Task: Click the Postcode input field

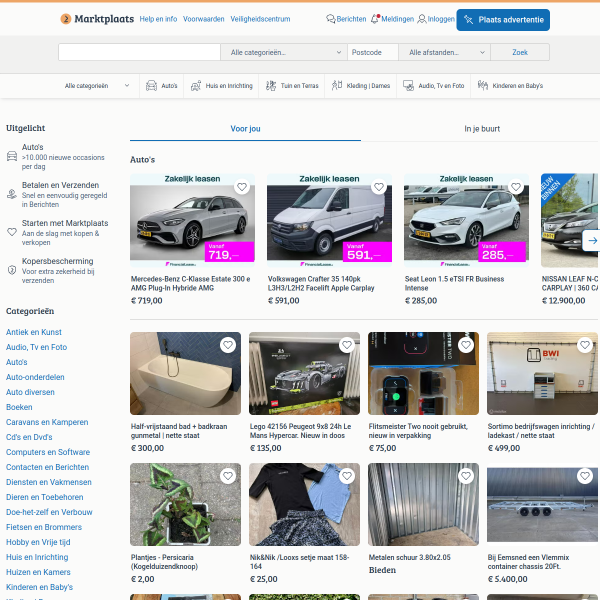Action: click(x=371, y=52)
